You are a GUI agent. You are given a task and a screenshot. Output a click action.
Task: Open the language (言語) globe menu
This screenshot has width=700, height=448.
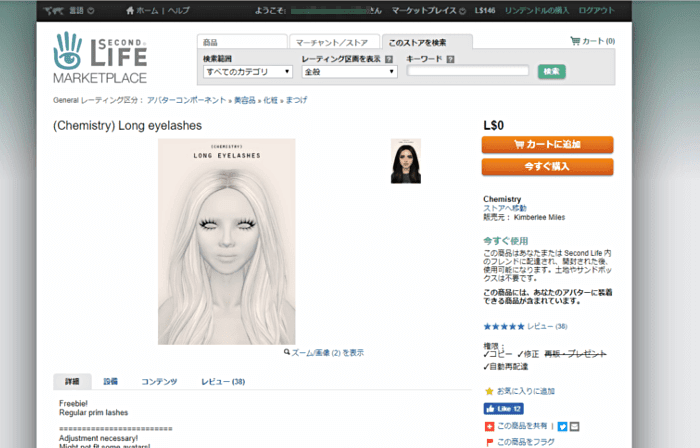(x=69, y=11)
